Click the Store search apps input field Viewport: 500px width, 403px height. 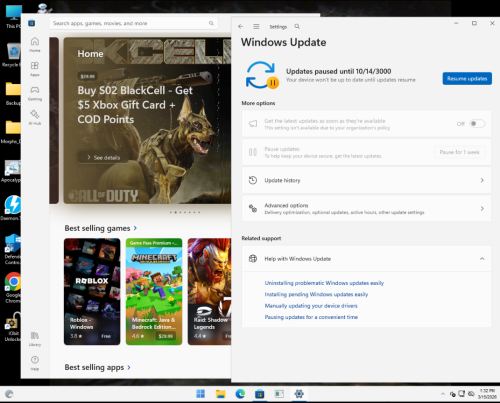tap(133, 23)
